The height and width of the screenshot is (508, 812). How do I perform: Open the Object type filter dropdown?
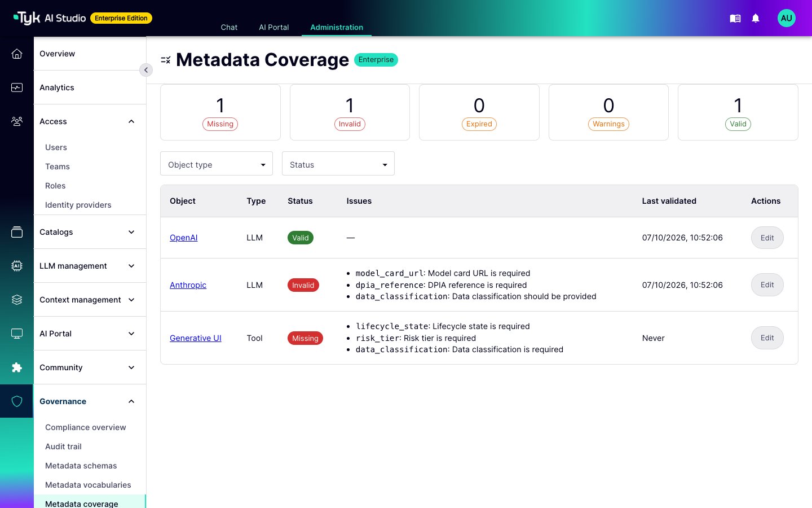coord(217,164)
